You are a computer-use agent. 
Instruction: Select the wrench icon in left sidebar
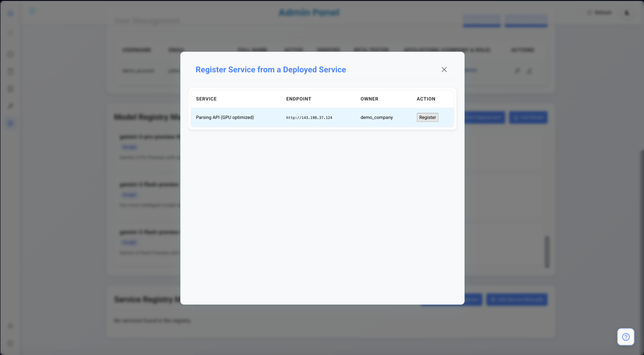[x=10, y=106]
